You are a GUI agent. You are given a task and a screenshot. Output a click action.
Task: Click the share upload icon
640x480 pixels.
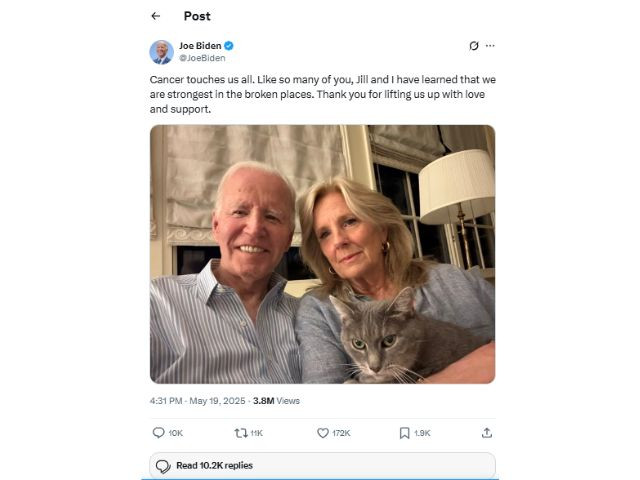click(x=487, y=433)
